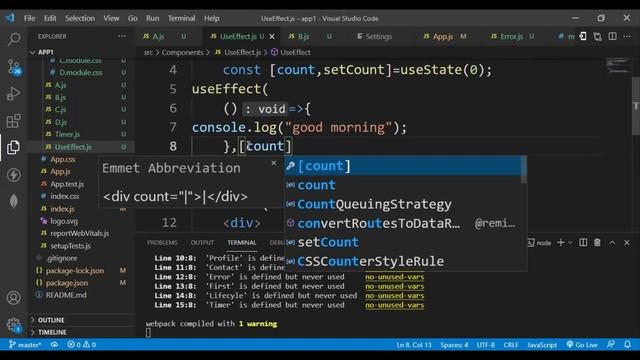This screenshot has height=360, width=640.
Task: Open the File menu
Action: point(29,18)
